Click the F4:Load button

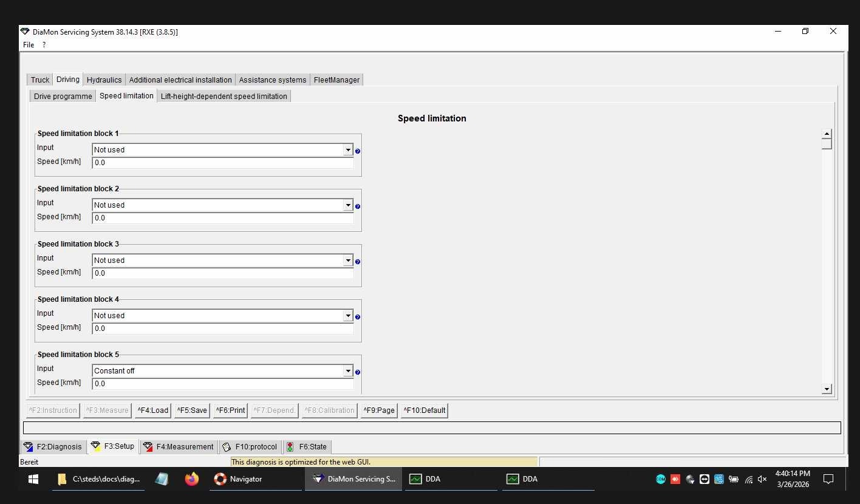coord(153,410)
